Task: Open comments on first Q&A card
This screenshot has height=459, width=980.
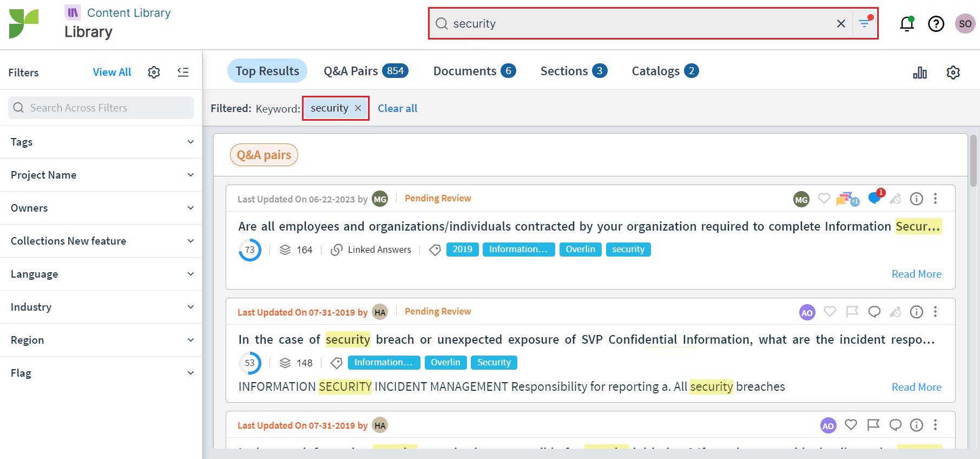Action: tap(874, 199)
